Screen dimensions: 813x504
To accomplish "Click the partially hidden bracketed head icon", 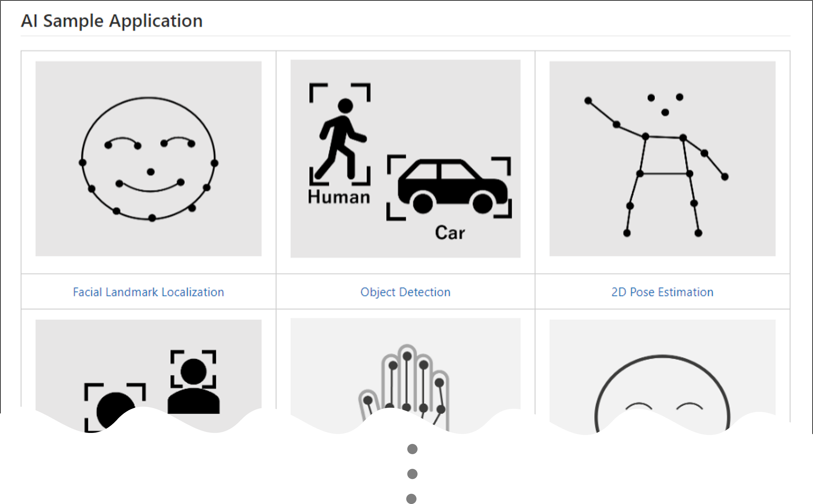I will click(x=115, y=407).
